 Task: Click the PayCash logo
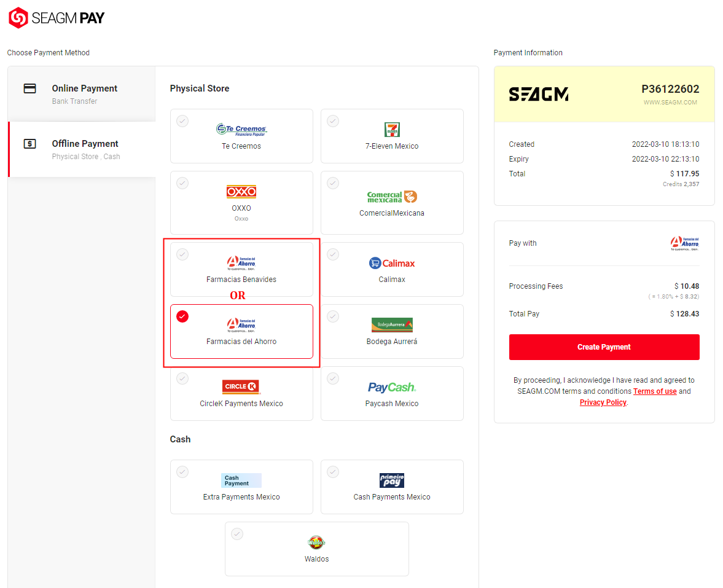392,387
